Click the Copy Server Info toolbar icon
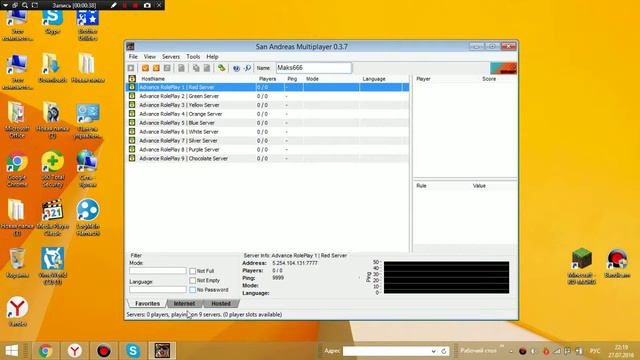This screenshot has width=640, height=360. tap(196, 68)
